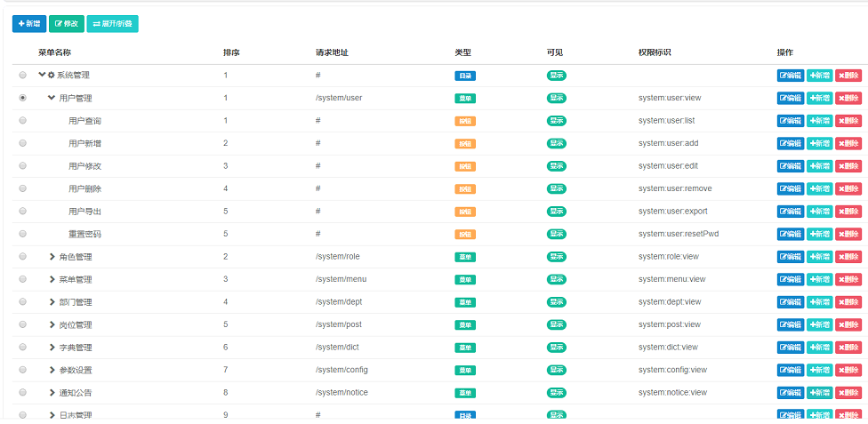Viewport: 868px width, 424px height.
Task: Select the radio button for 系统管理
Action: click(x=22, y=76)
